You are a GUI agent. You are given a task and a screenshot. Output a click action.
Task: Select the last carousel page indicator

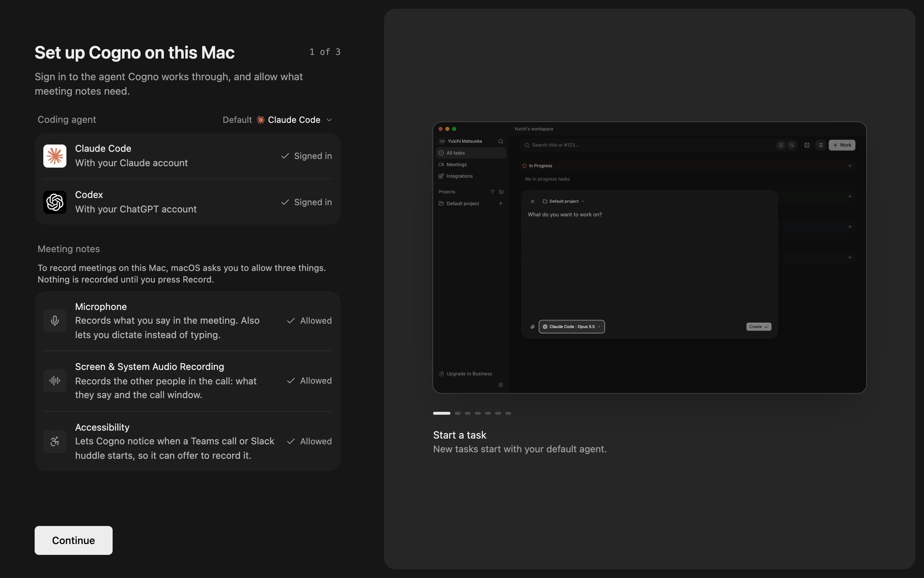point(508,413)
